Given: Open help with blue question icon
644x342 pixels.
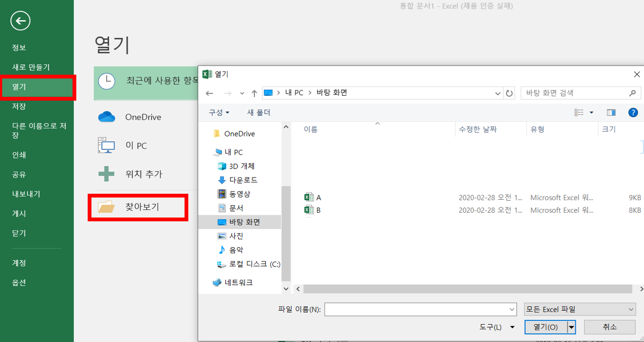Looking at the screenshot, I should (x=633, y=113).
